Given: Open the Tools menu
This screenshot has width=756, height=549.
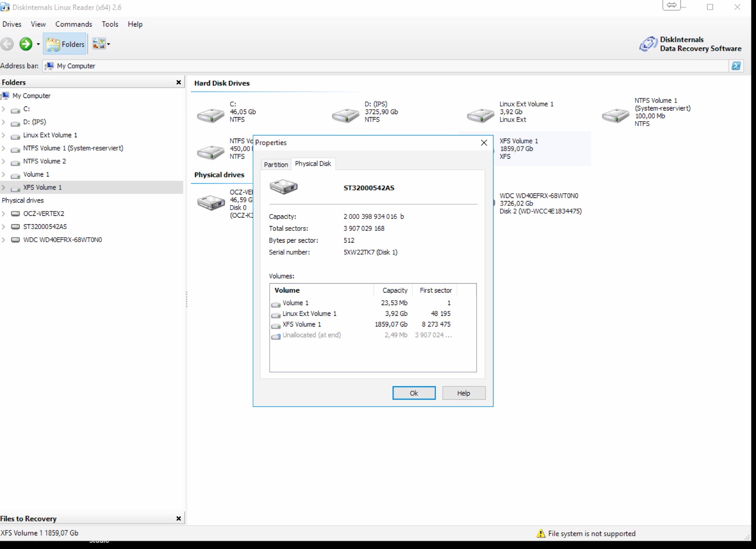Looking at the screenshot, I should coord(110,24).
